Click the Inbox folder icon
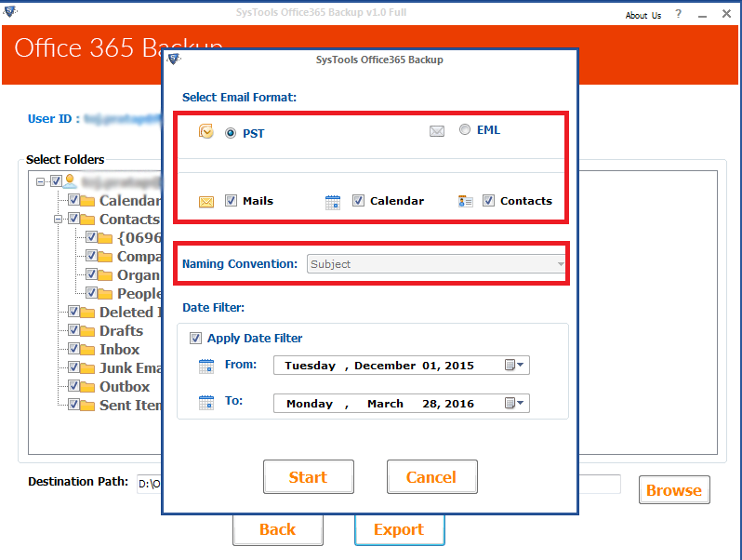The width and height of the screenshot is (742, 560). (87, 350)
